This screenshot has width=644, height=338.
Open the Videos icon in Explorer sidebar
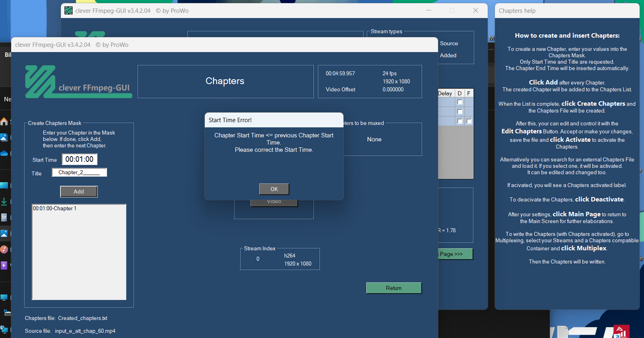click(x=4, y=265)
